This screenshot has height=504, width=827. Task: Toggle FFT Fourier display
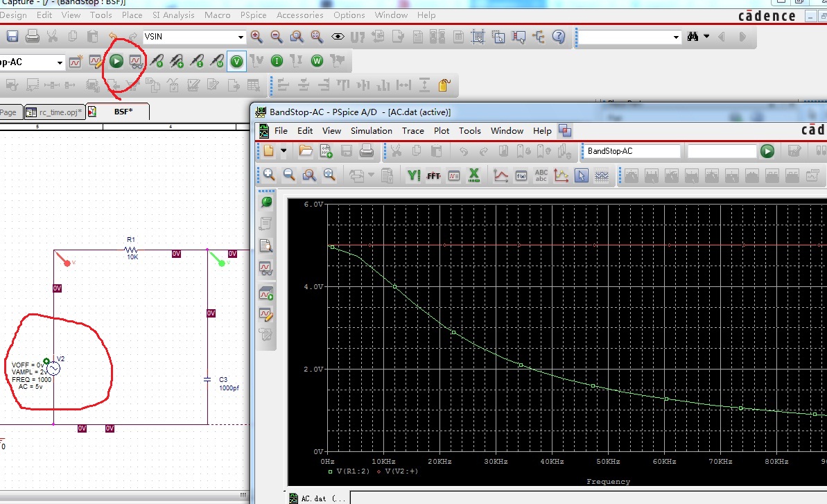(x=433, y=175)
